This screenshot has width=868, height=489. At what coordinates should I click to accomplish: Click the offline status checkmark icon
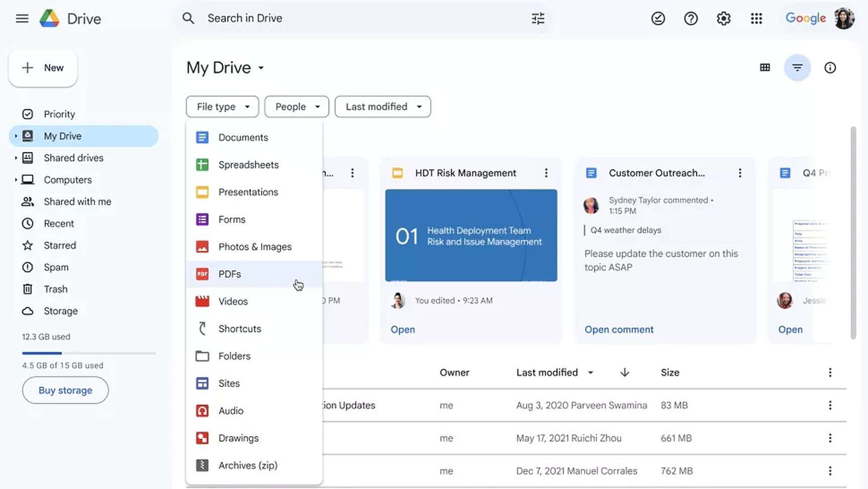(x=658, y=18)
